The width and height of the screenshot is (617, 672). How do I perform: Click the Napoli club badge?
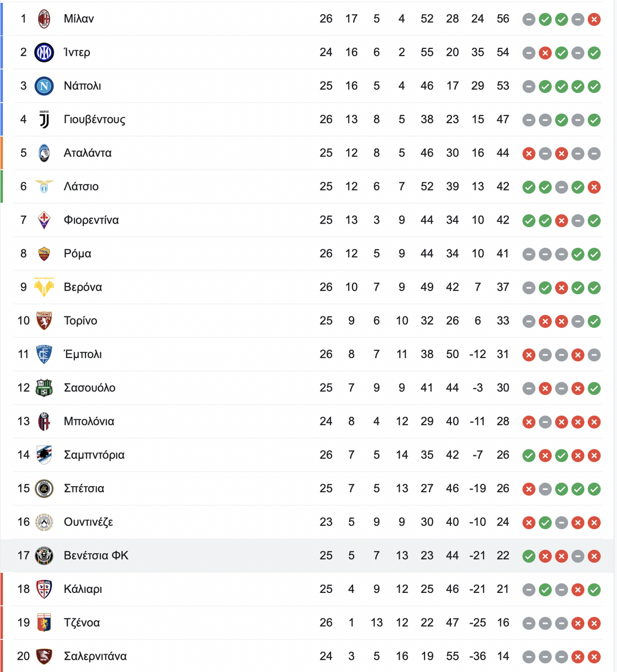[x=44, y=86]
